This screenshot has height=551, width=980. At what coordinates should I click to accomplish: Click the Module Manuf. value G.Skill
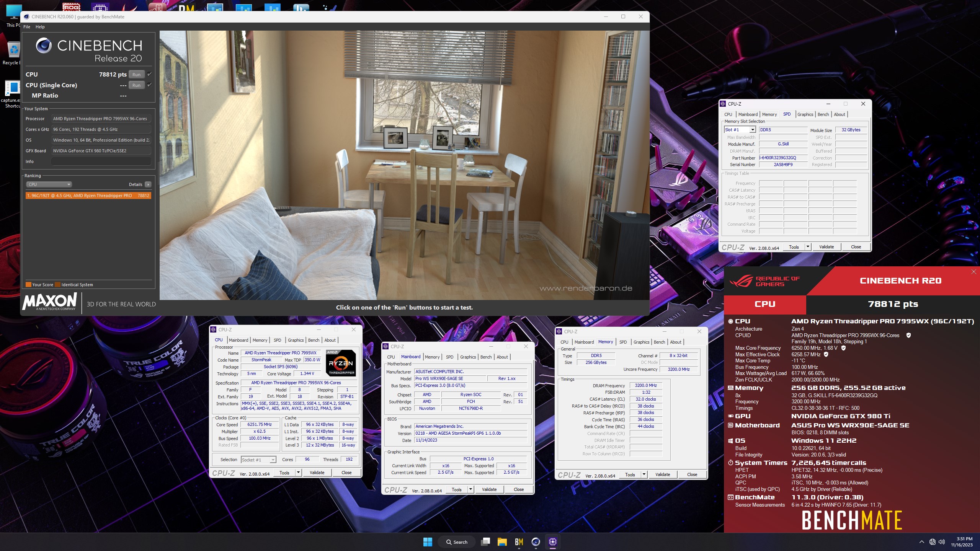click(783, 144)
